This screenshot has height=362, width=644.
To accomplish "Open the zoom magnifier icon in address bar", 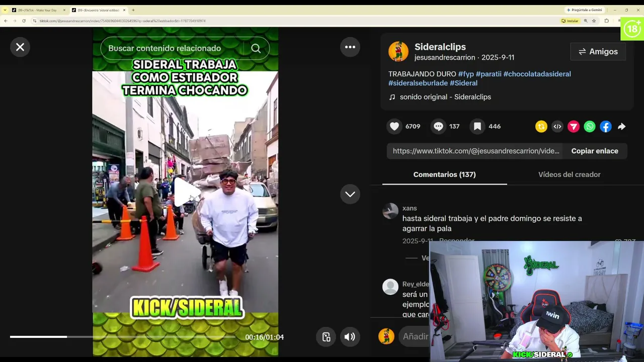I will (x=586, y=21).
